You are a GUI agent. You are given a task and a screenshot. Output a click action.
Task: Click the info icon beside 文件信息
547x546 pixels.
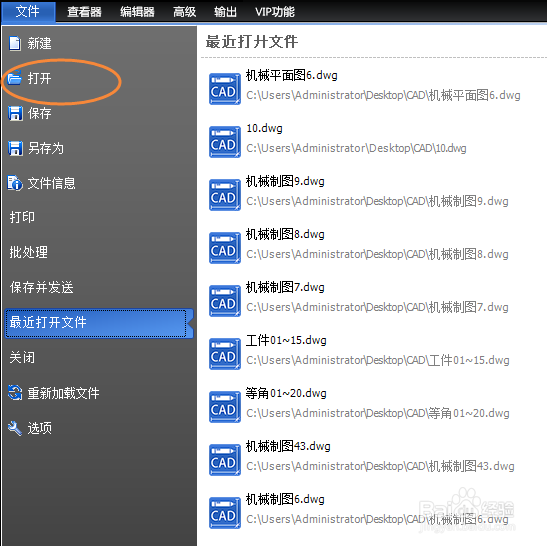click(15, 183)
